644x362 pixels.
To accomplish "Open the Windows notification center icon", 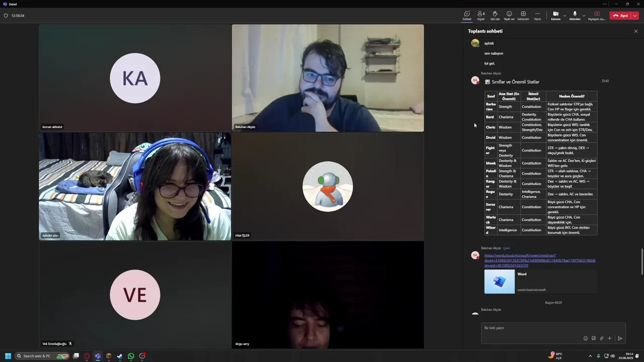I will pyautogui.click(x=637, y=356).
